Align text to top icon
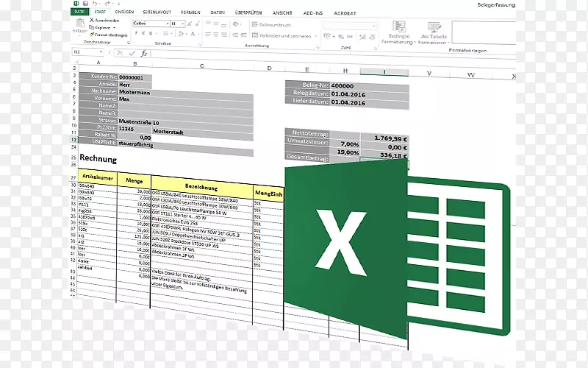The width and height of the screenshot is (588, 368). pyautogui.click(x=208, y=24)
